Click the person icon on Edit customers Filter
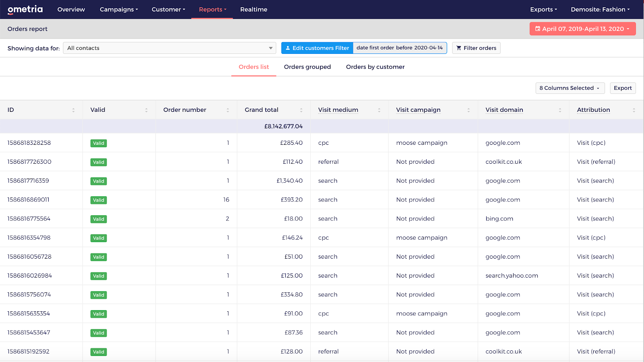Image resolution: width=644 pixels, height=362 pixels. pos(288,48)
